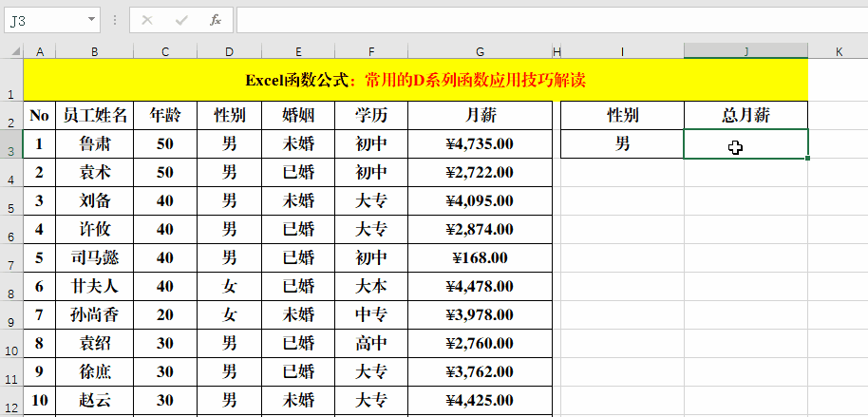Select column I header

[622, 51]
